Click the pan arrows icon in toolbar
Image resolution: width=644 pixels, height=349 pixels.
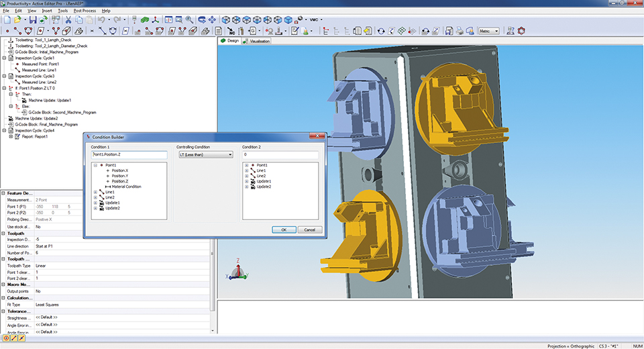[x=212, y=20]
